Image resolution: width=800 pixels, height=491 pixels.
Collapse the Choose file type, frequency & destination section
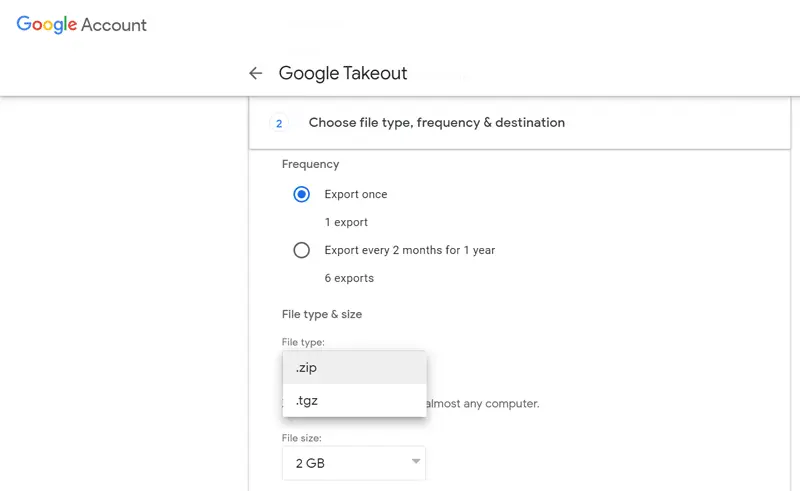coord(436,123)
